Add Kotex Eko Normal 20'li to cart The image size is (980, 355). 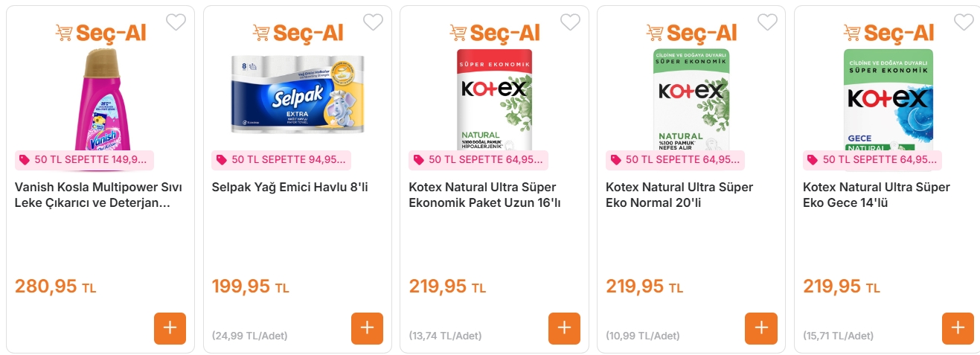pos(760,328)
